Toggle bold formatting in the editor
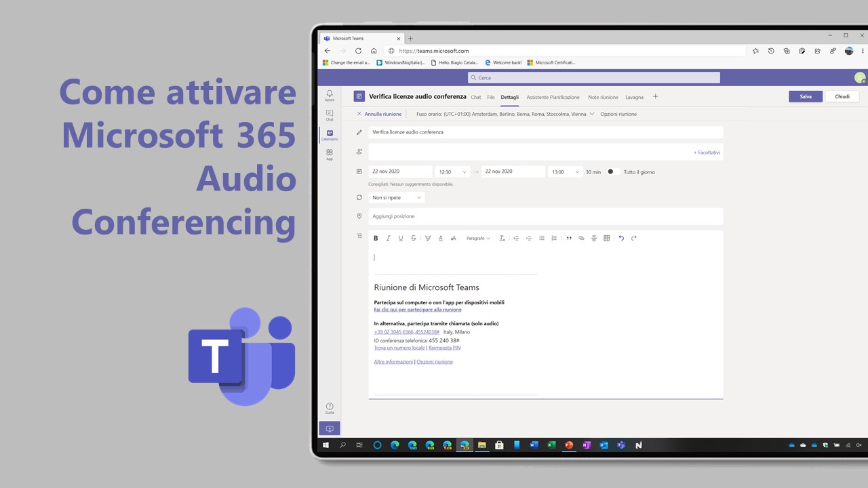This screenshot has height=488, width=868. click(x=376, y=238)
